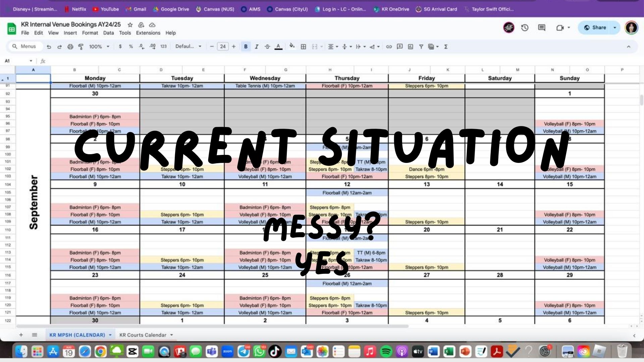Open the text color picker
644x362 pixels.
tap(278, 47)
